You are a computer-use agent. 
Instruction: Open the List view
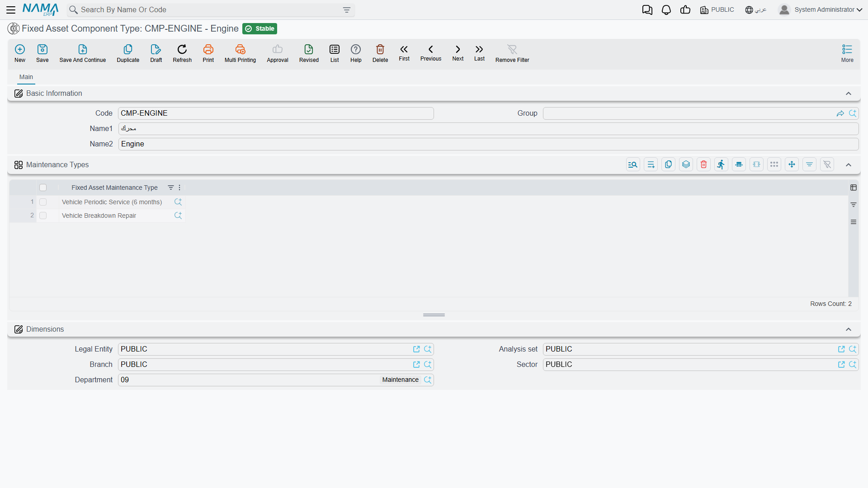point(335,53)
